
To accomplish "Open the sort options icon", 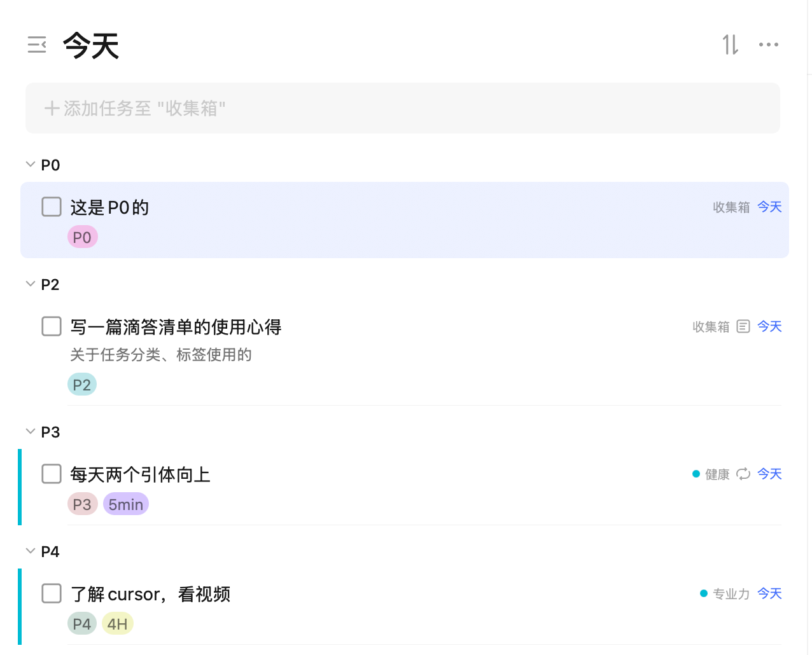I will (731, 45).
